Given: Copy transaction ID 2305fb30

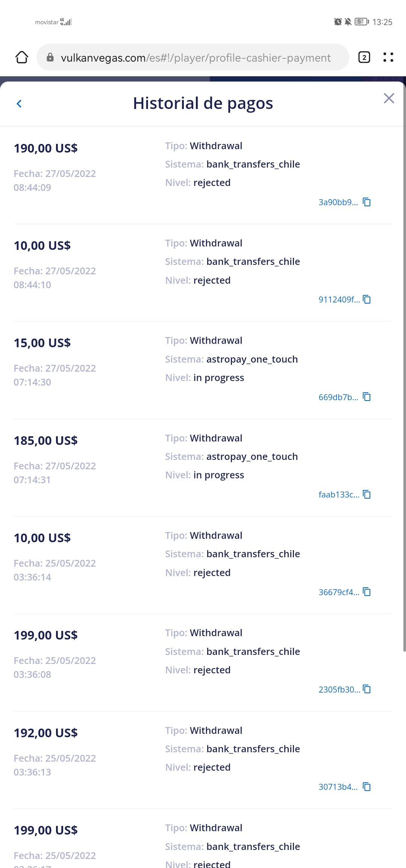Looking at the screenshot, I should click(367, 689).
